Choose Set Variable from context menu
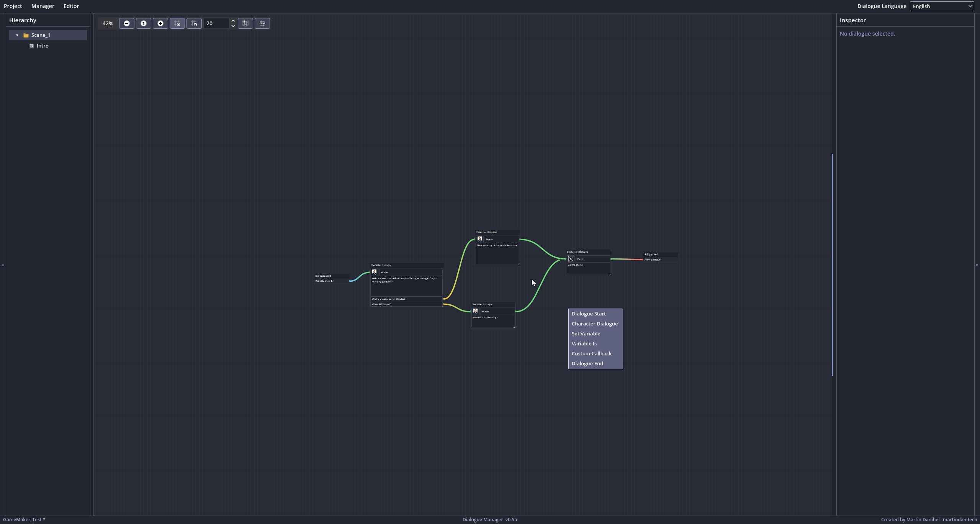This screenshot has height=524, width=980. (596, 334)
